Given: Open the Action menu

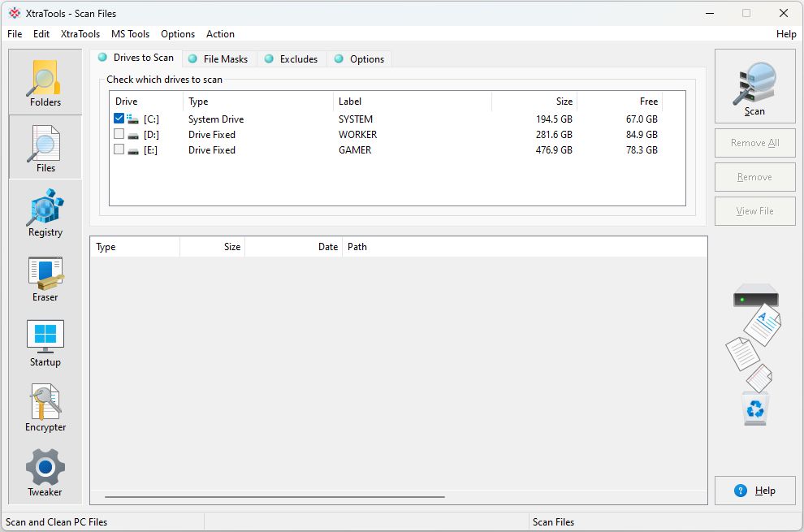Looking at the screenshot, I should [220, 34].
